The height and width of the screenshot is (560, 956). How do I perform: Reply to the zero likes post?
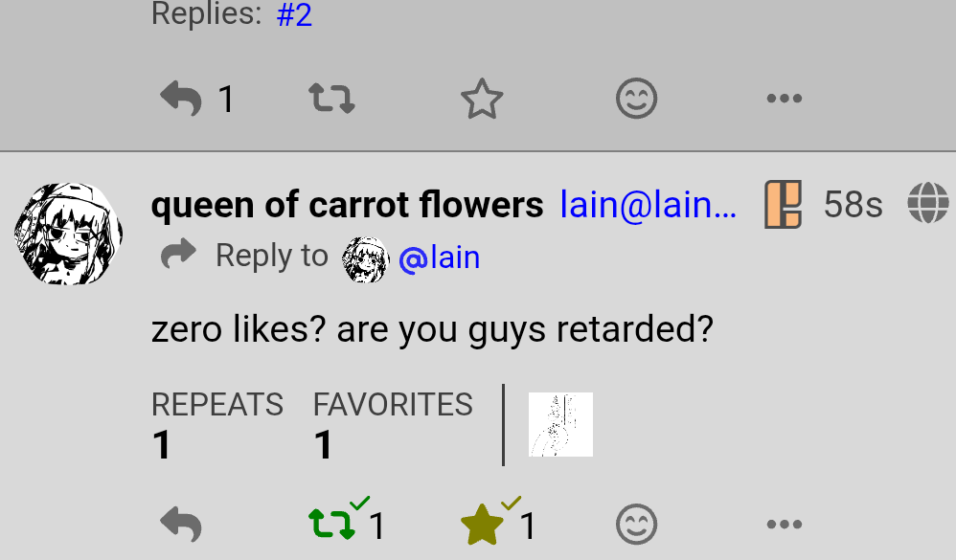[x=181, y=525]
